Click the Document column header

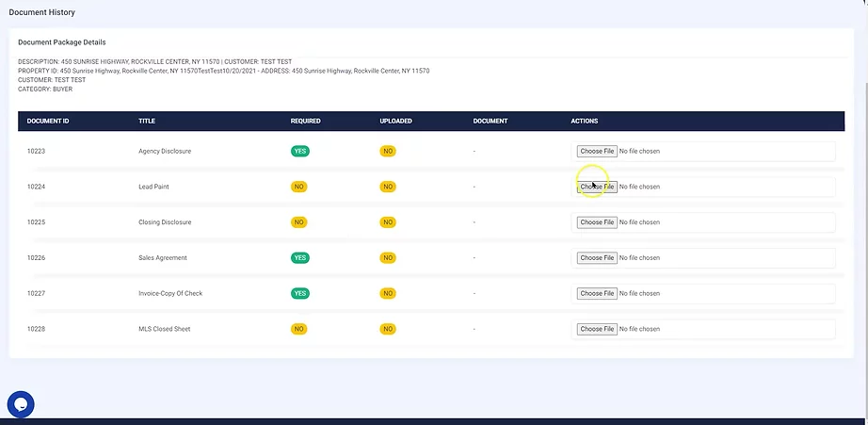tap(490, 121)
